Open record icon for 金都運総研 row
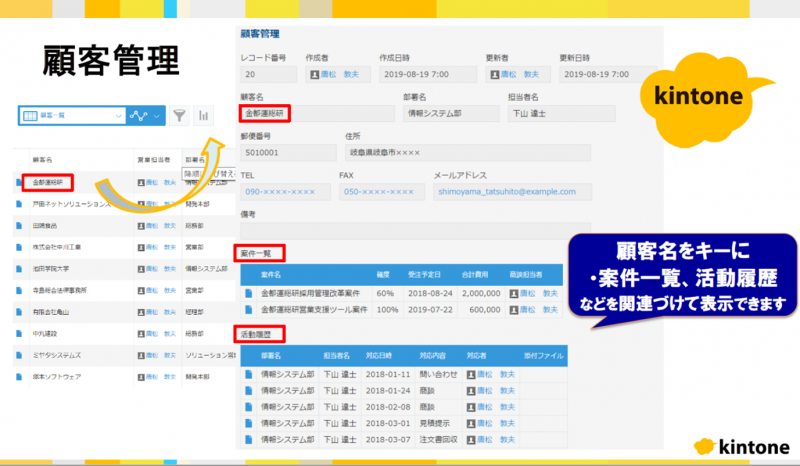Screen dimensions: 800x466 pos(19,182)
